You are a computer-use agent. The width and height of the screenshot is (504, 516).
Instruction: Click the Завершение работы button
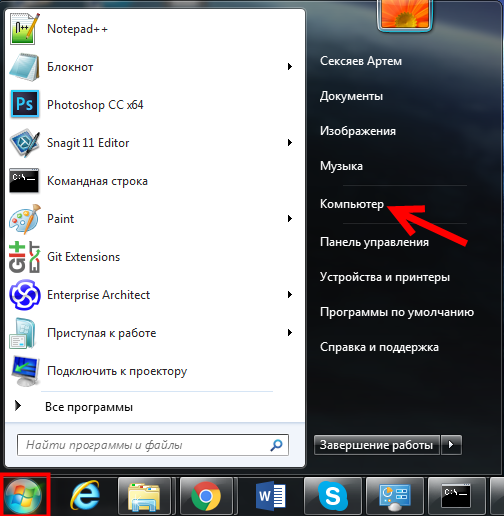[376, 445]
